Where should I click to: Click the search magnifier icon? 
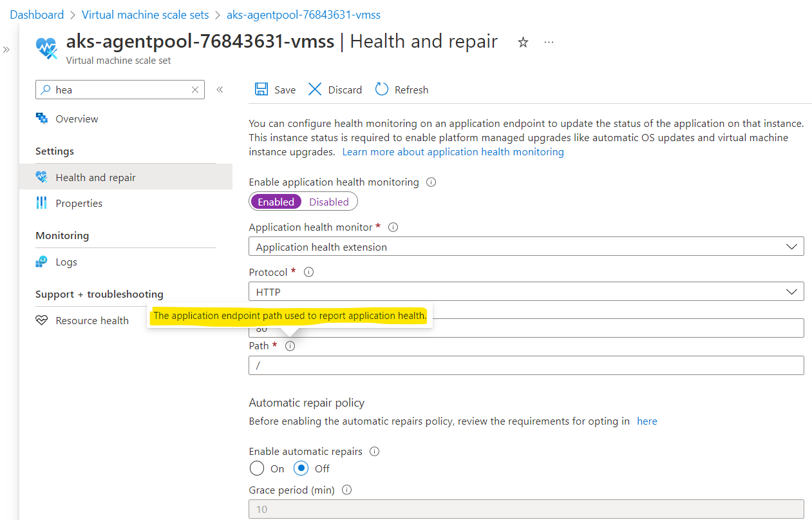tap(45, 90)
